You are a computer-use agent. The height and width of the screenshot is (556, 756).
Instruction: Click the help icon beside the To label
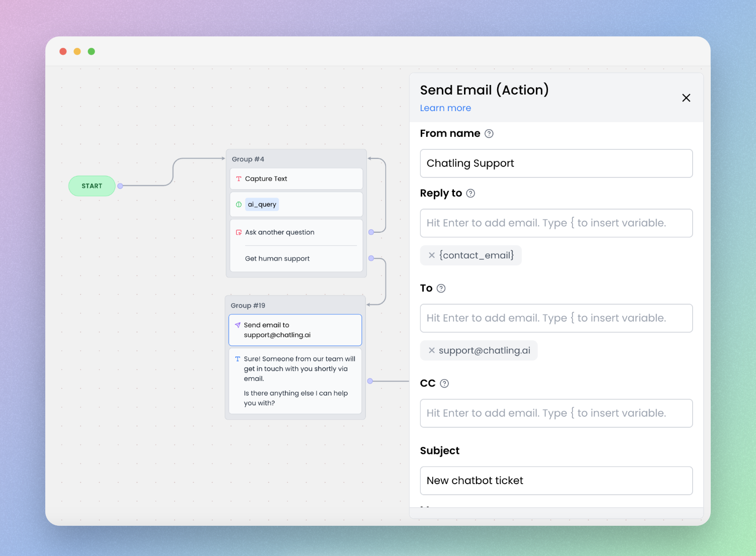point(441,288)
